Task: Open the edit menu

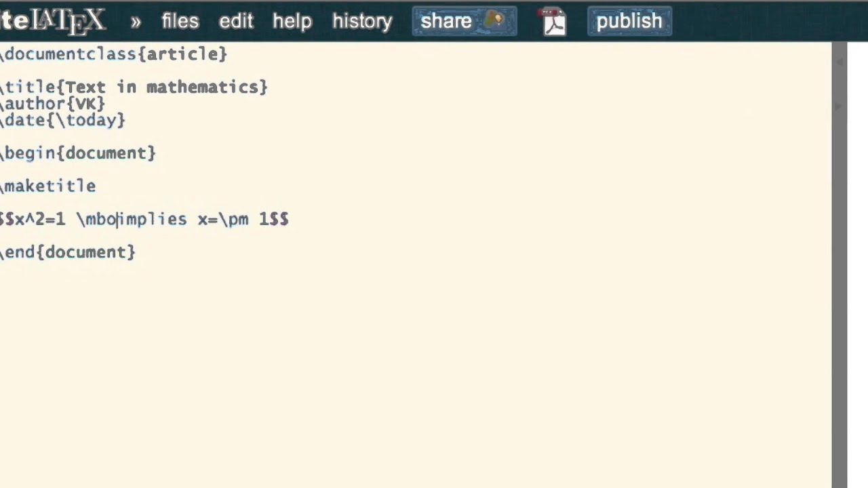Action: click(x=236, y=21)
